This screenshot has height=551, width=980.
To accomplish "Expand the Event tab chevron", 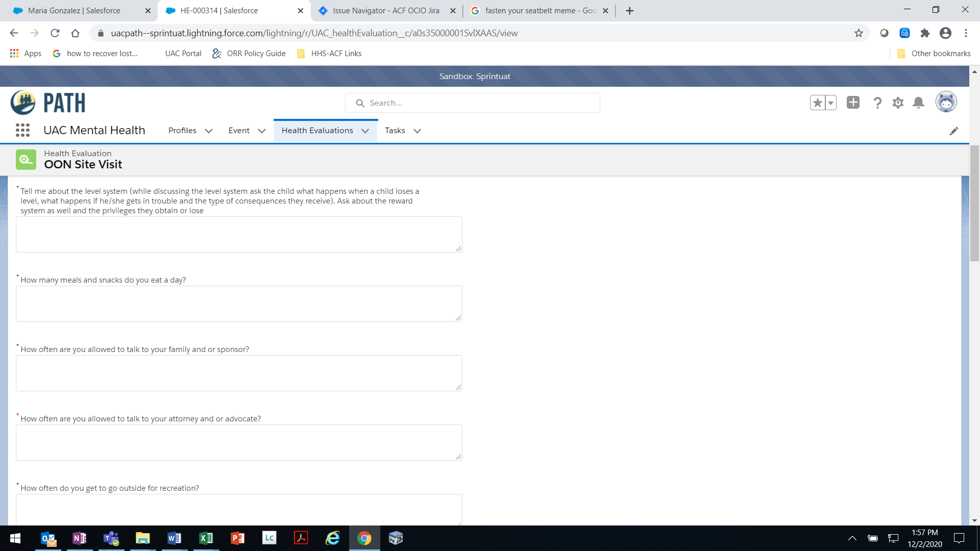I will pos(262,131).
